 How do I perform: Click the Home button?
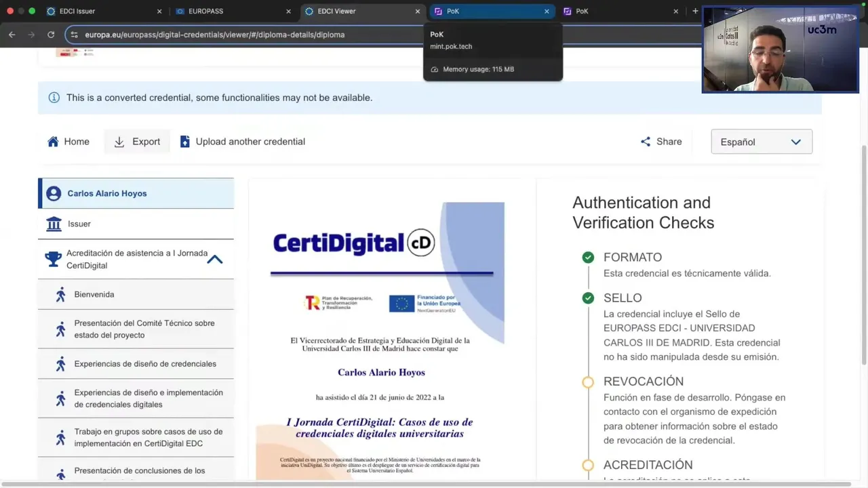[68, 142]
